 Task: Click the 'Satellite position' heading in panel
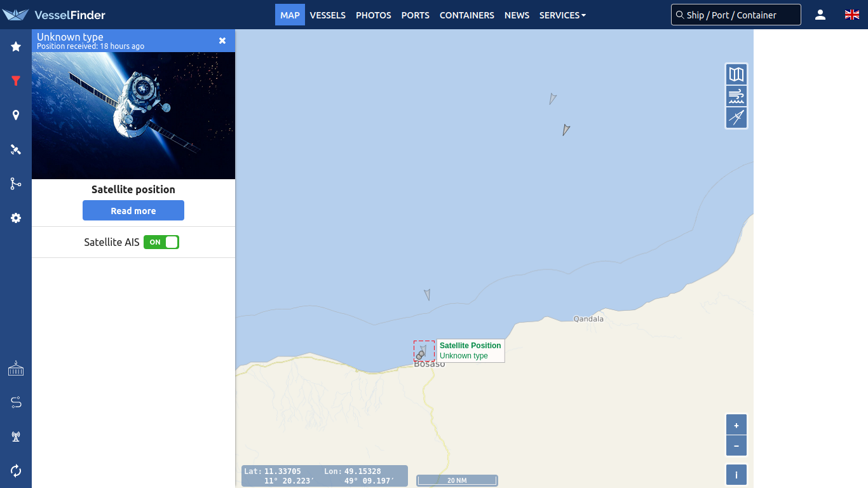[133, 189]
